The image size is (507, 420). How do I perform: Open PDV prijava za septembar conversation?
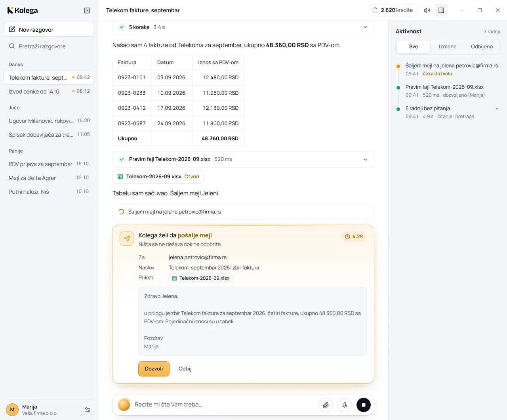coord(49,164)
